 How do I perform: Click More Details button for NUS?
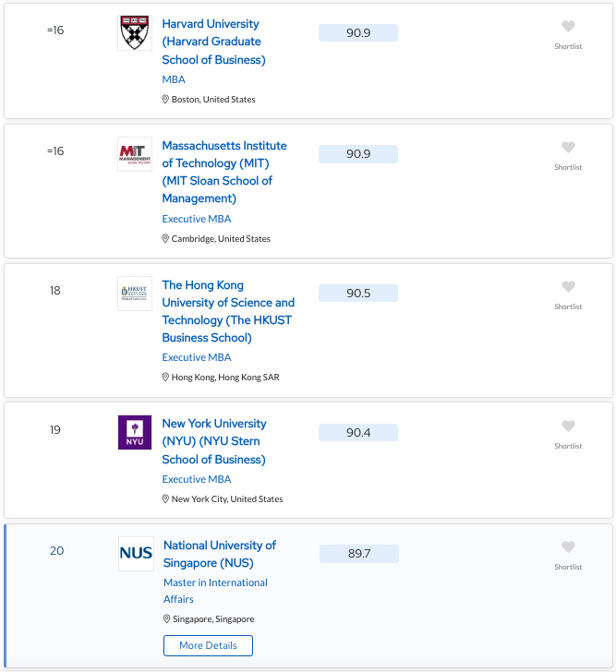[208, 645]
